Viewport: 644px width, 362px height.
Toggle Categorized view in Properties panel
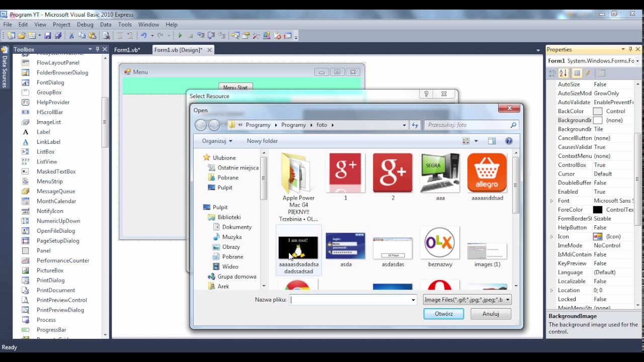(x=552, y=73)
